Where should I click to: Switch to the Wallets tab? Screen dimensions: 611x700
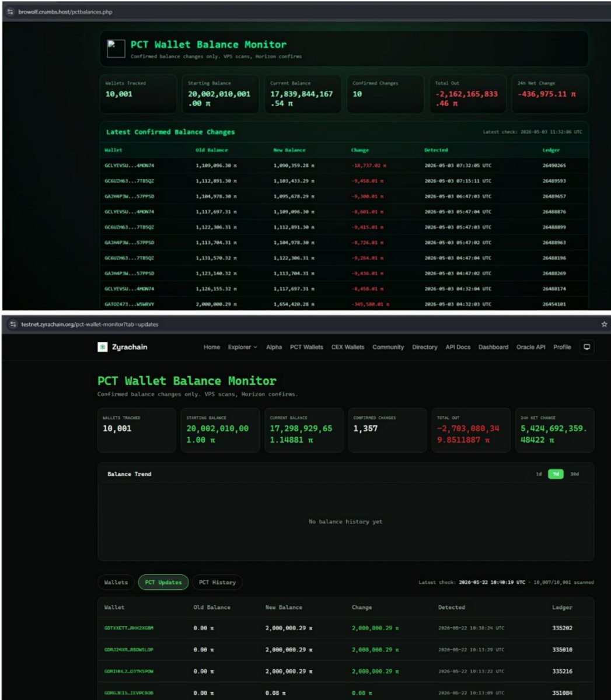pos(116,582)
